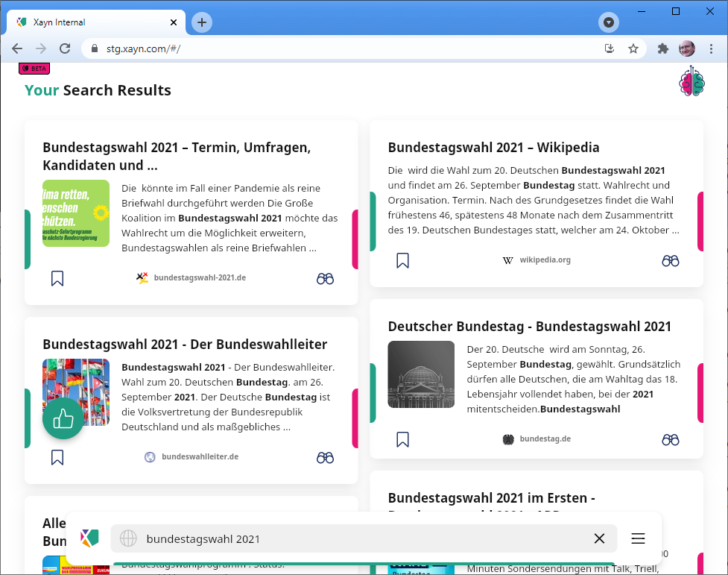Open 'Bundestagswahl 2021 im Ersten' title
The height and width of the screenshot is (575, 728).
(491, 498)
